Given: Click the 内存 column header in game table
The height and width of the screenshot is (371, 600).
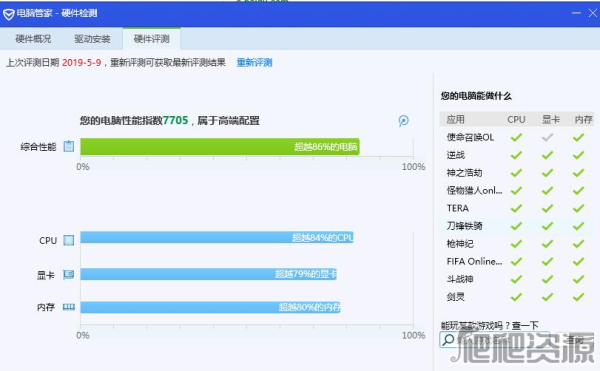Looking at the screenshot, I should click(584, 119).
